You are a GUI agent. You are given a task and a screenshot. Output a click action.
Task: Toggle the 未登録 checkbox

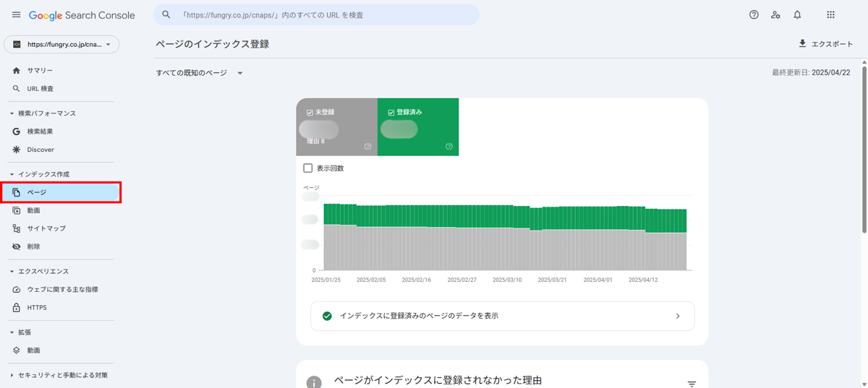click(310, 113)
